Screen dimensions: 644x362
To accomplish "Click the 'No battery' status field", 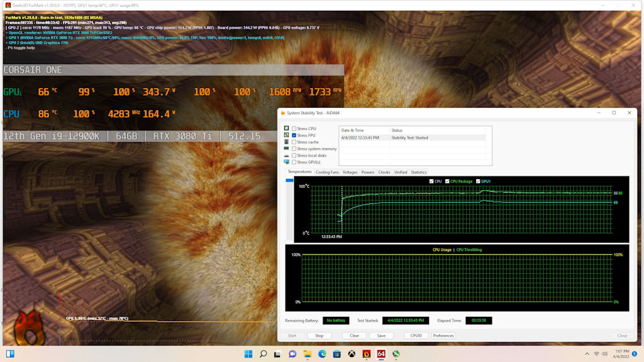I will 336,321.
